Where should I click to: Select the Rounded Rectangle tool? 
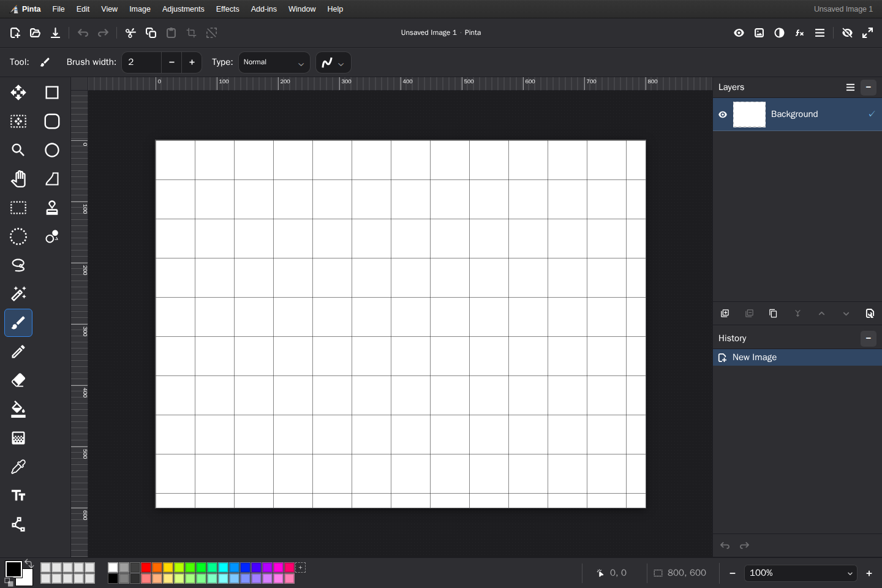52,121
